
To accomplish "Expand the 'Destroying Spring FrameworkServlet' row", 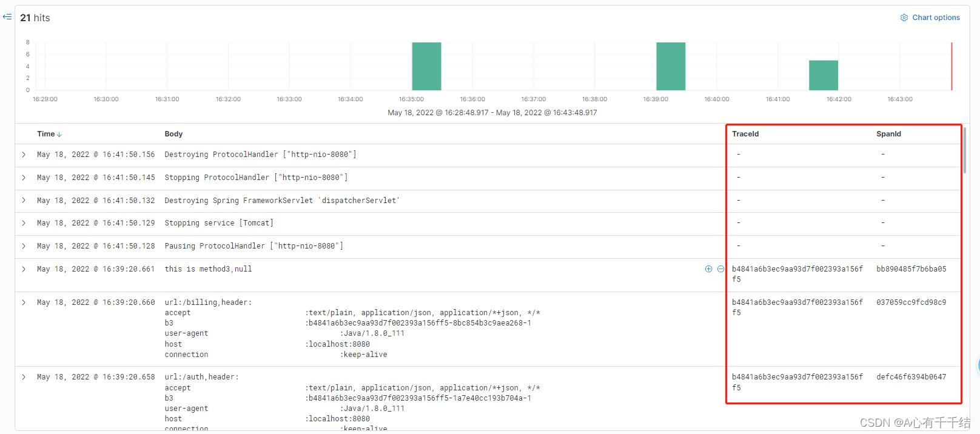I will pyautogui.click(x=24, y=201).
